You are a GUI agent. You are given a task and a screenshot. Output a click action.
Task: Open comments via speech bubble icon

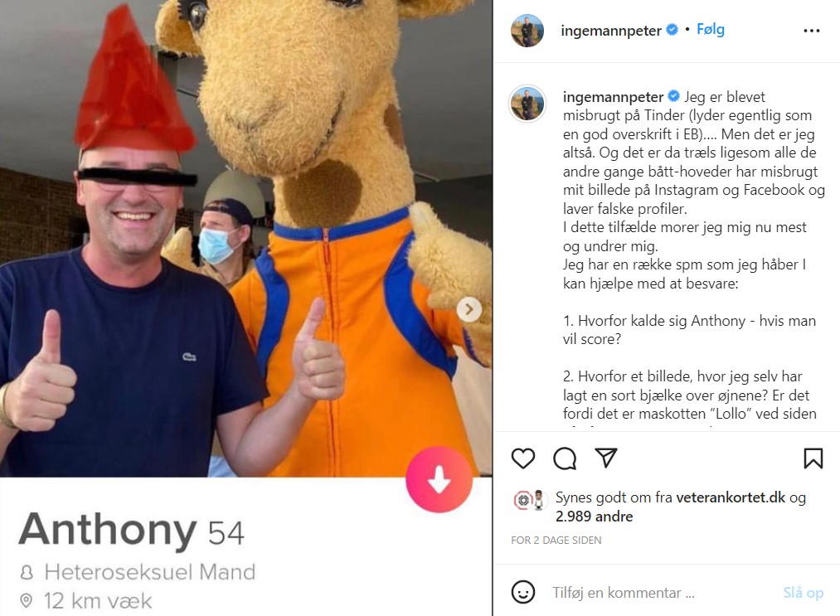click(x=565, y=458)
